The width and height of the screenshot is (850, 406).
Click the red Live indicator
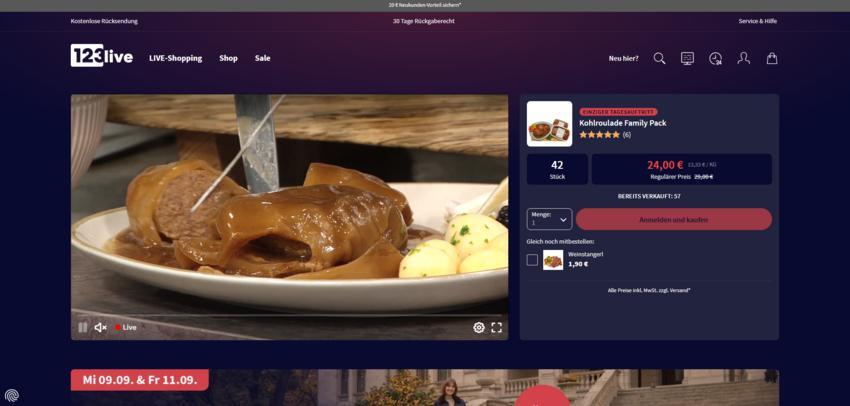click(126, 327)
